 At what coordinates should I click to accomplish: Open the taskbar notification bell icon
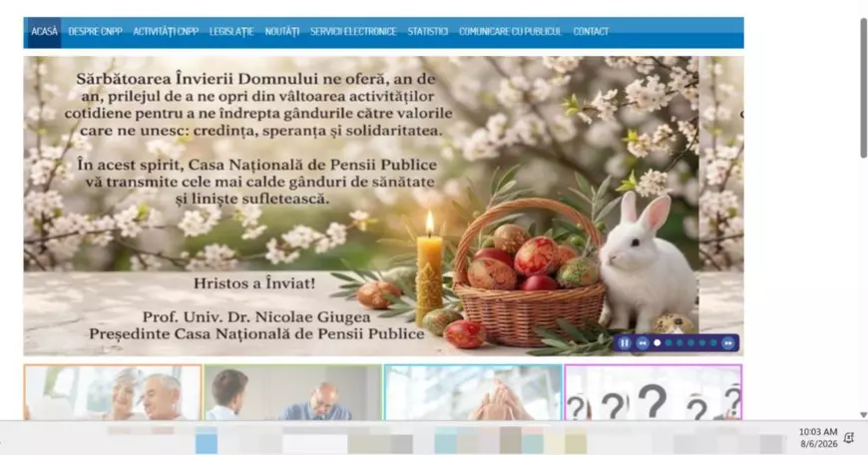[x=849, y=438]
